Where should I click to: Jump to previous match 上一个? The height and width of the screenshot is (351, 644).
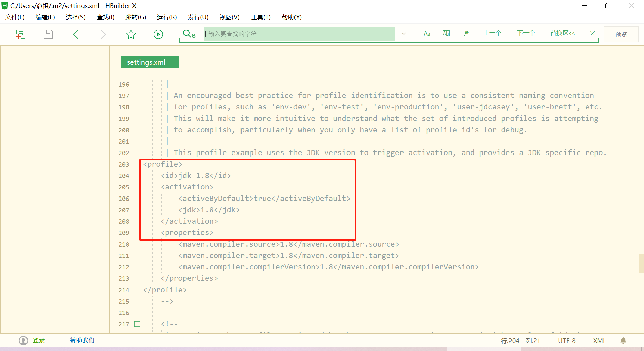[x=492, y=33]
